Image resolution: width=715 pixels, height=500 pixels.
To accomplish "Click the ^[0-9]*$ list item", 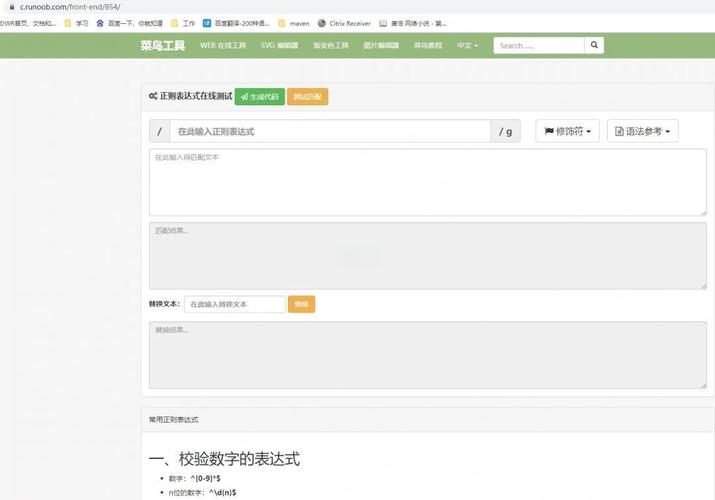I will point(195,478).
